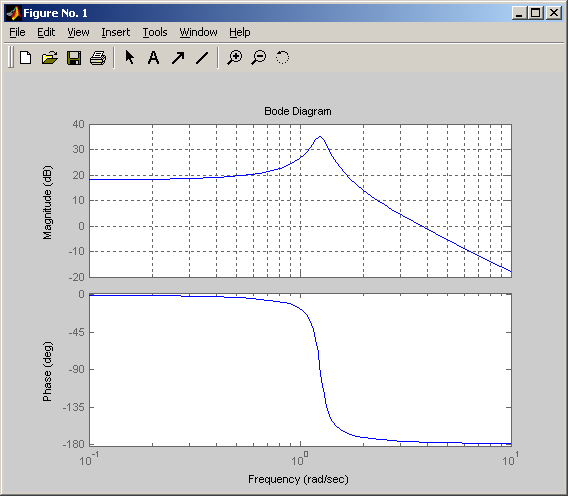Click the '-45' phase tick label
The width and height of the screenshot is (568, 496).
coord(76,332)
